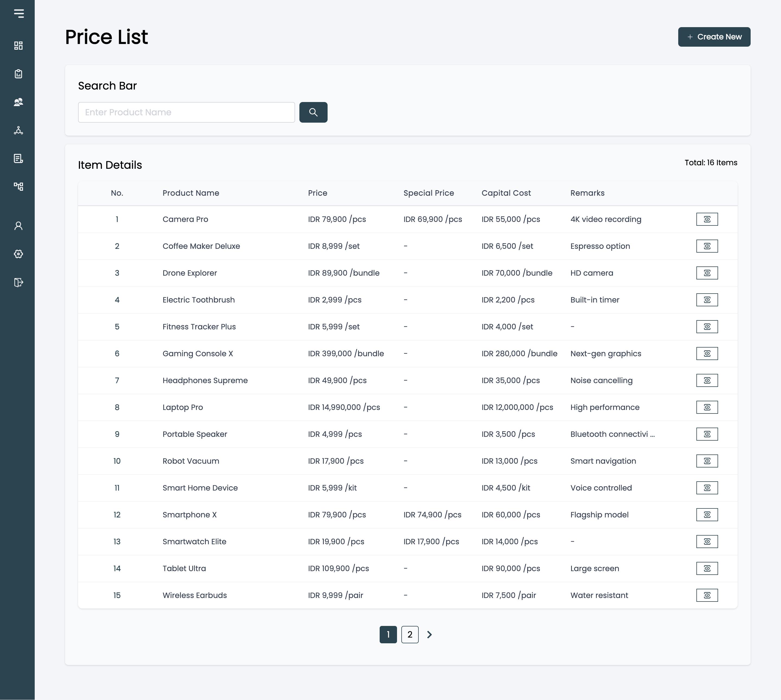Click the price IDR 14,990,000 /pcs
781x700 pixels.
tap(344, 407)
